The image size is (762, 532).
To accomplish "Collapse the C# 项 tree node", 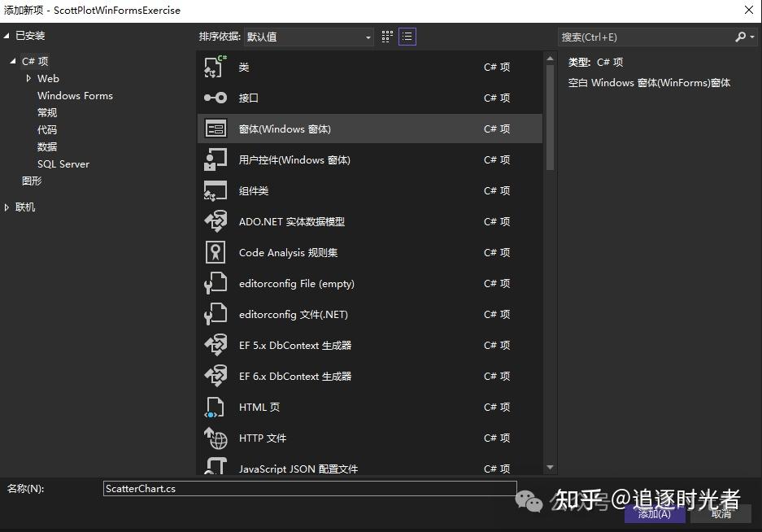I will tap(11, 60).
